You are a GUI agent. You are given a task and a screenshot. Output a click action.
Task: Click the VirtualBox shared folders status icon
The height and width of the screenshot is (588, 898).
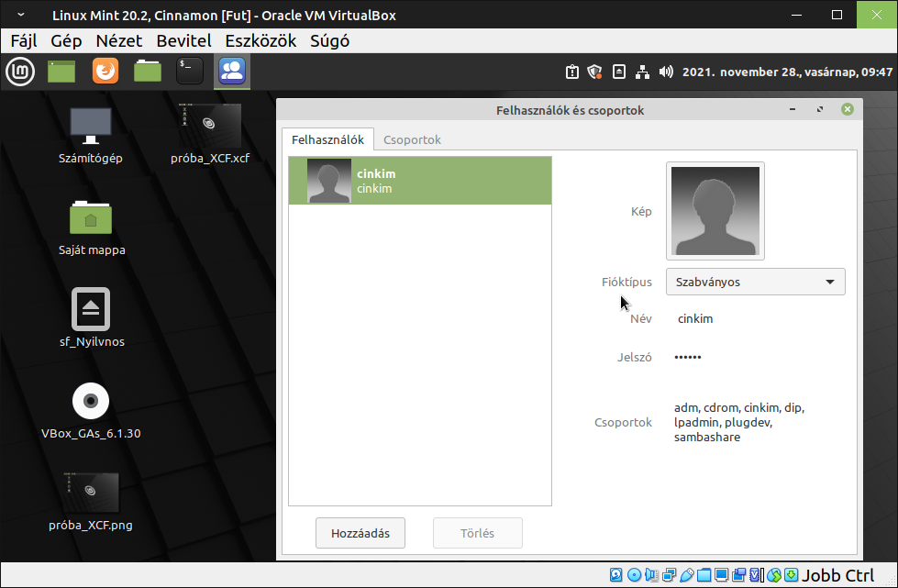pos(704,575)
